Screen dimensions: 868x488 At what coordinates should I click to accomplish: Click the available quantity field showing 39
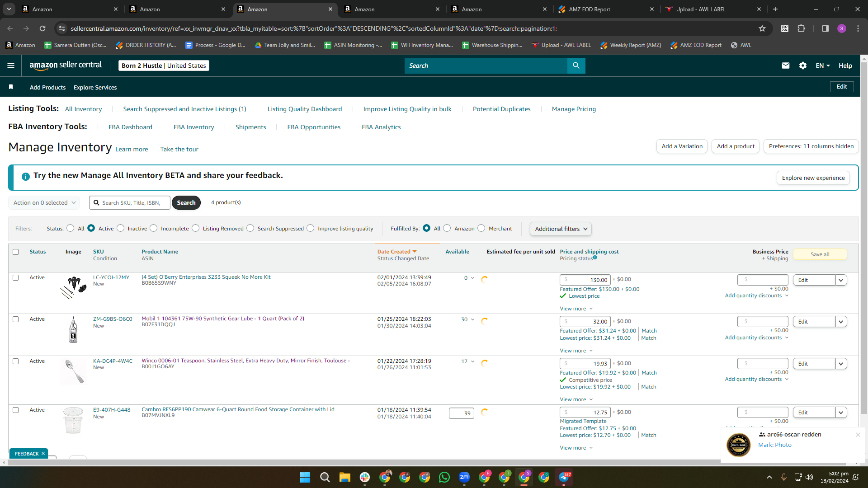(461, 413)
